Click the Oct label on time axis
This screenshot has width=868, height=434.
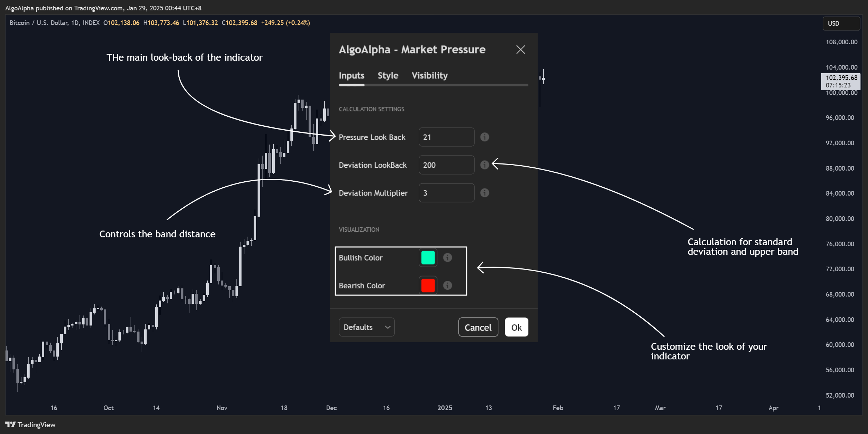108,408
